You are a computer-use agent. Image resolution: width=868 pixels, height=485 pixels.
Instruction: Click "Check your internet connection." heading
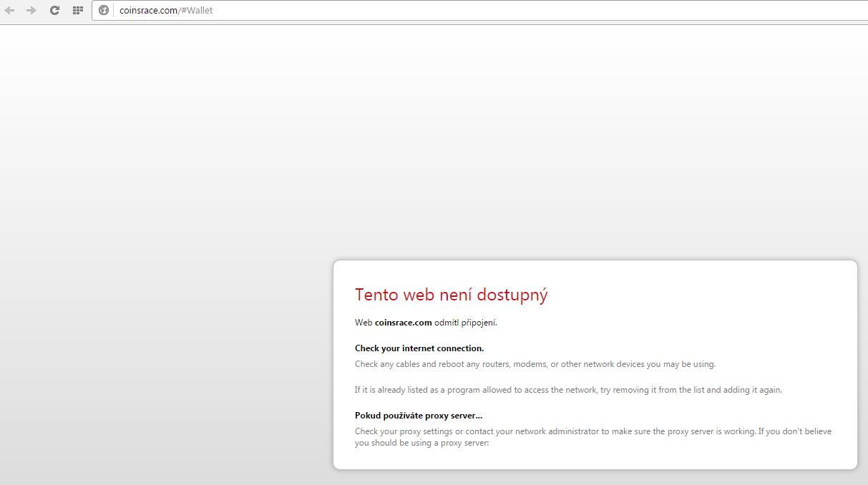point(419,348)
